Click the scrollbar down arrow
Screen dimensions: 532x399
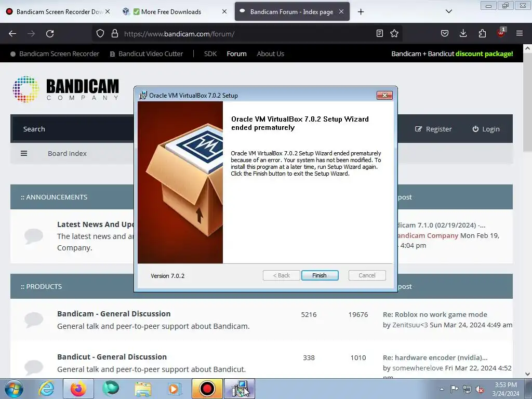pyautogui.click(x=527, y=374)
